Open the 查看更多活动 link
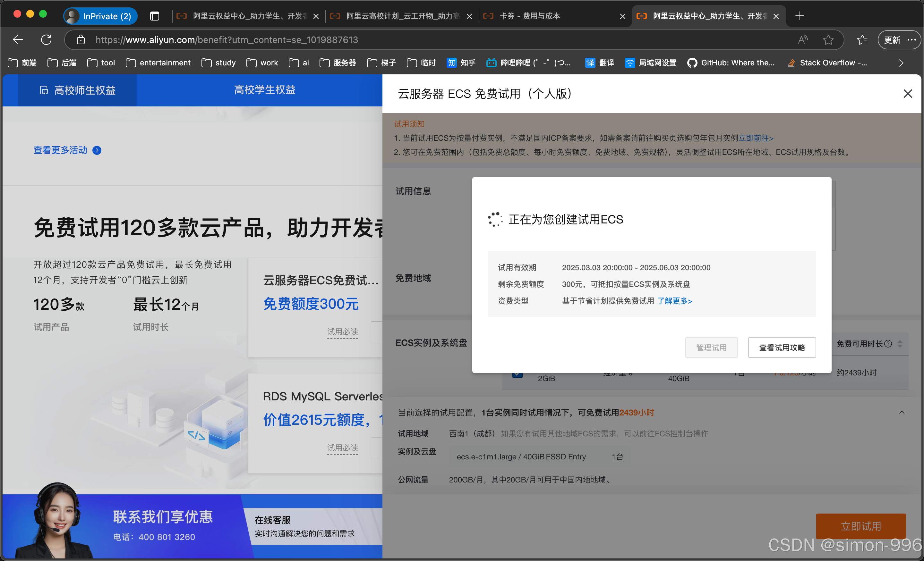 point(60,150)
